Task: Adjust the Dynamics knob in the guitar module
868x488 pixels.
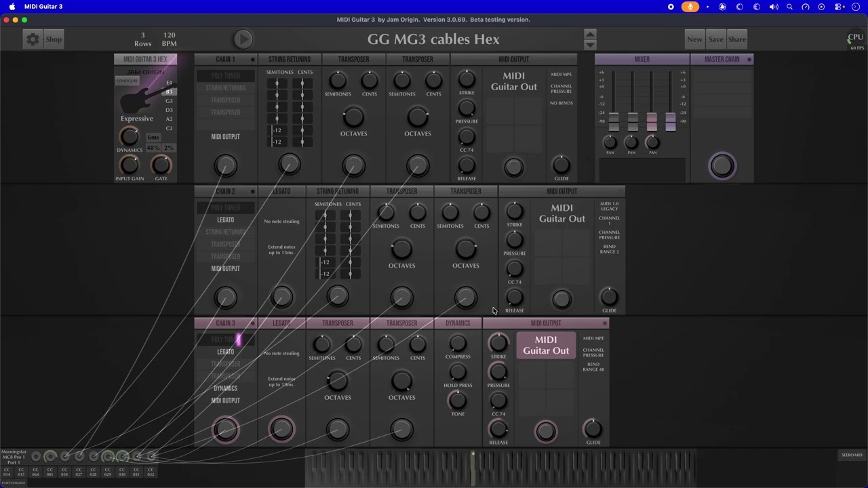Action: [x=130, y=136]
